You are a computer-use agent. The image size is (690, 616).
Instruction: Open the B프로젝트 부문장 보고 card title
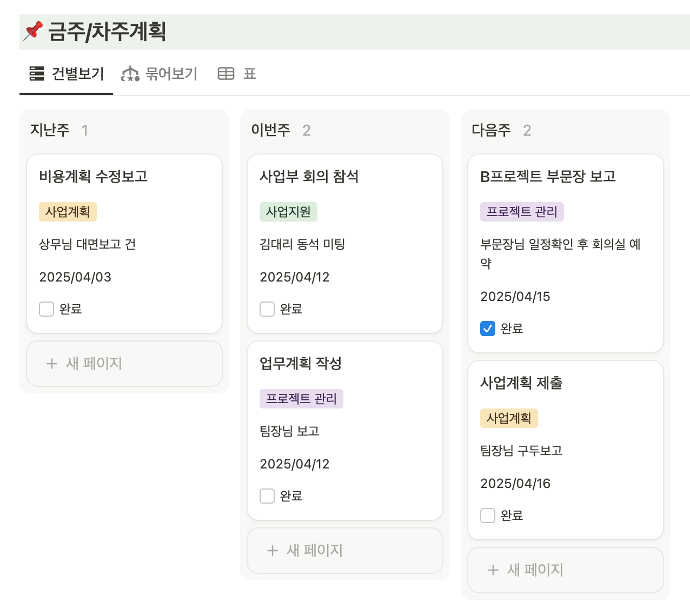point(548,176)
